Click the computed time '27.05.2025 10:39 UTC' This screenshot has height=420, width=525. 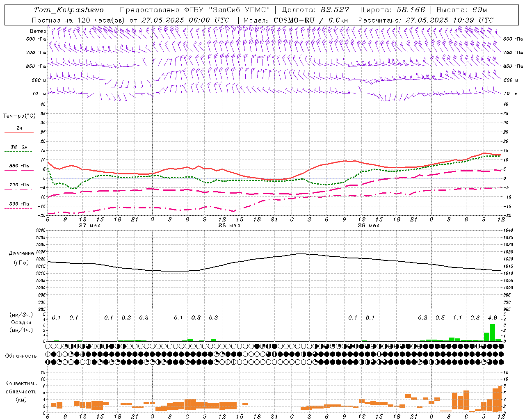point(450,20)
